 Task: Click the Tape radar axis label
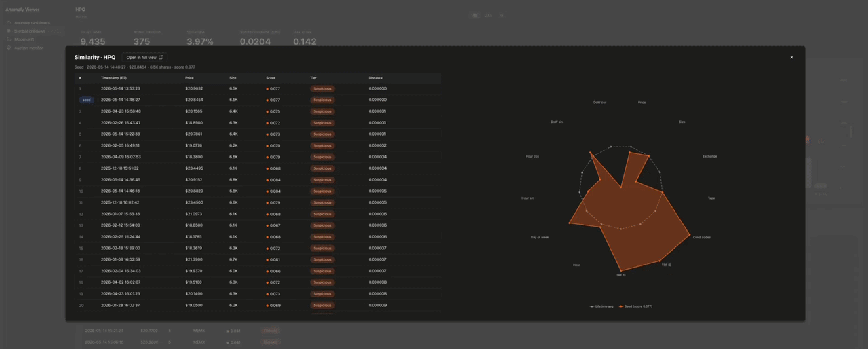(711, 198)
